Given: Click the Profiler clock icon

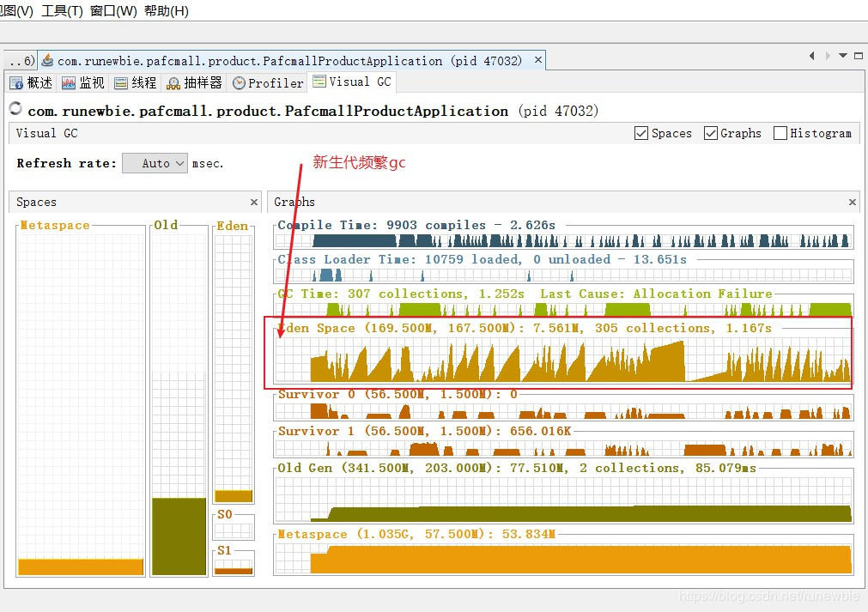Looking at the screenshot, I should click(240, 83).
